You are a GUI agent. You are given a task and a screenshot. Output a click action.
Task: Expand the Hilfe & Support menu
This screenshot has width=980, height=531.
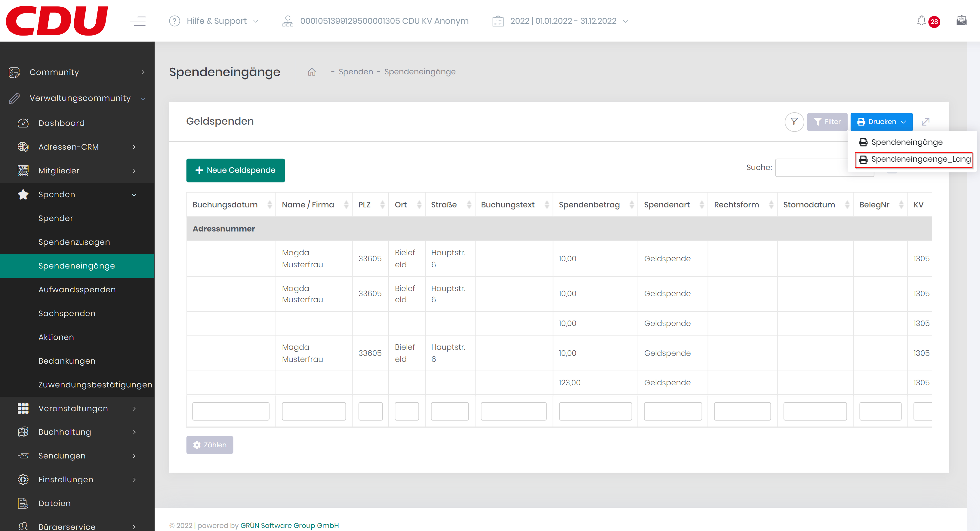tap(217, 21)
